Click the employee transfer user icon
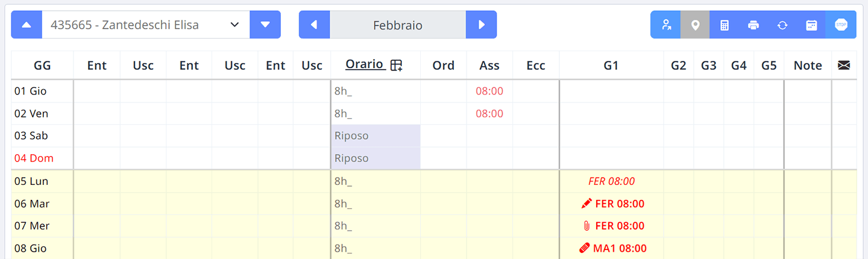Screen dimensions: 868x259 point(665,25)
